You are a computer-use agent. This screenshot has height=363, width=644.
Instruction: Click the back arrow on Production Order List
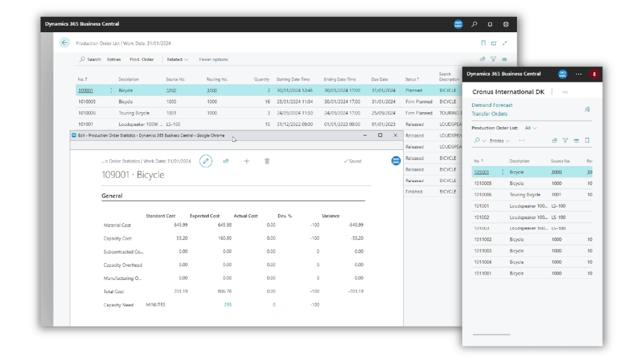pyautogui.click(x=64, y=43)
